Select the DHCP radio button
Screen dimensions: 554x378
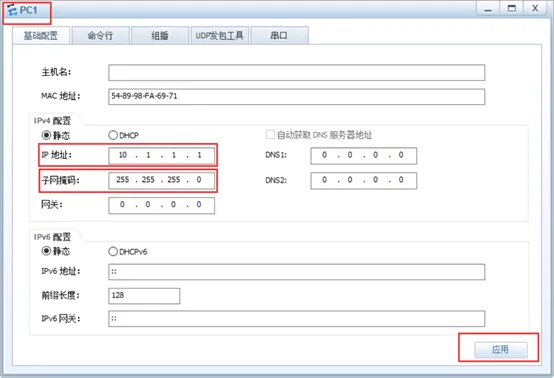113,135
